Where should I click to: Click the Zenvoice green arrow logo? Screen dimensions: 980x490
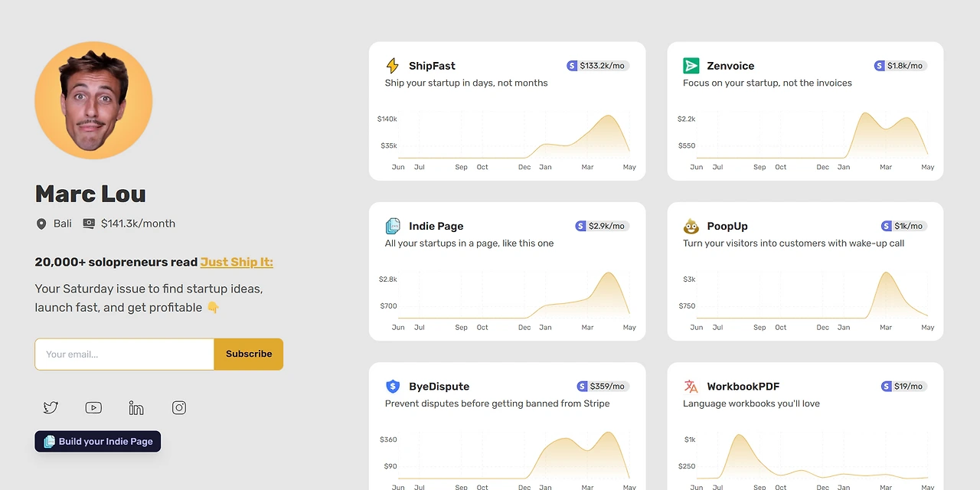(691, 66)
